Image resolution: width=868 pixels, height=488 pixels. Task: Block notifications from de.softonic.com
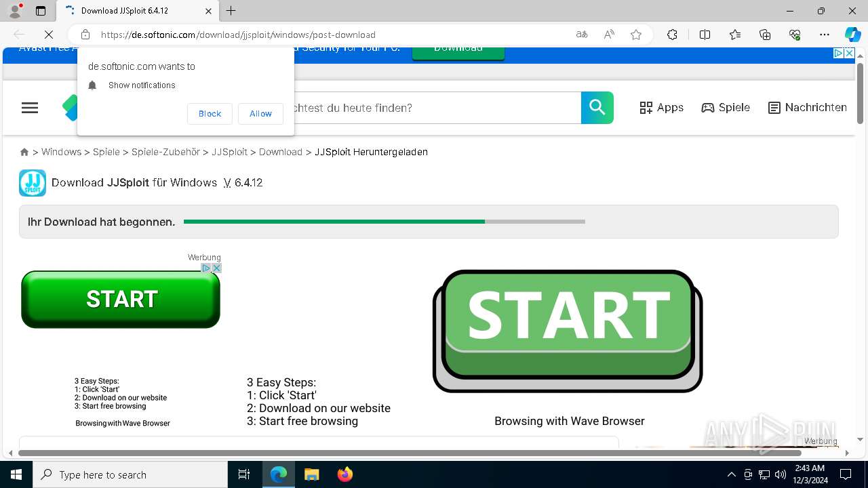point(210,114)
